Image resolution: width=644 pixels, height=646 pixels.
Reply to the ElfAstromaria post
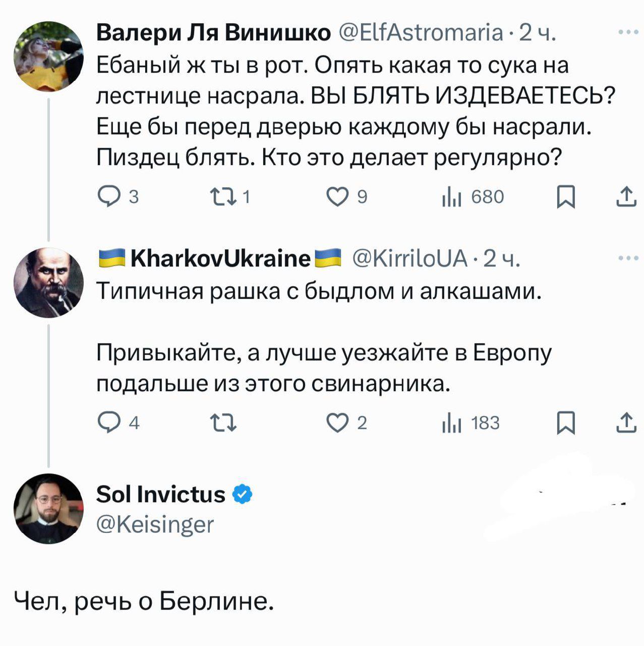(x=107, y=197)
